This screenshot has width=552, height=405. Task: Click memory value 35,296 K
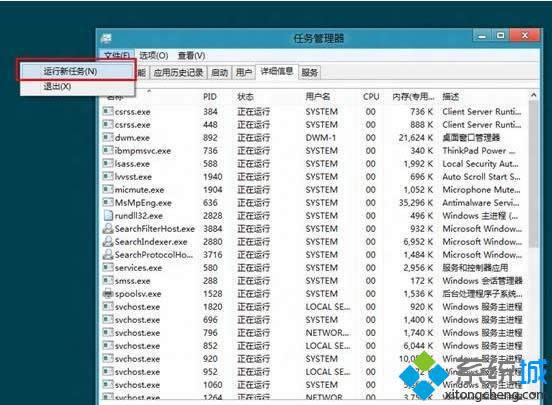[x=416, y=203]
